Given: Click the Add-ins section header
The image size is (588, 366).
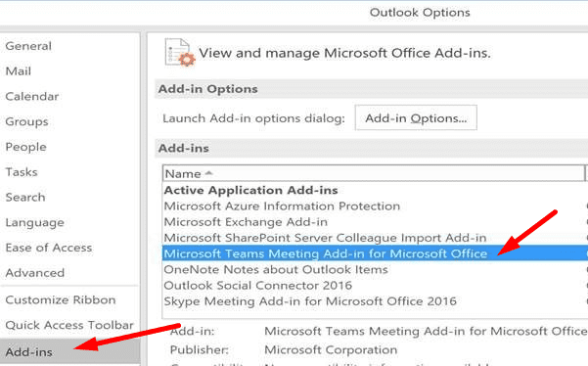Looking at the screenshot, I should [183, 148].
